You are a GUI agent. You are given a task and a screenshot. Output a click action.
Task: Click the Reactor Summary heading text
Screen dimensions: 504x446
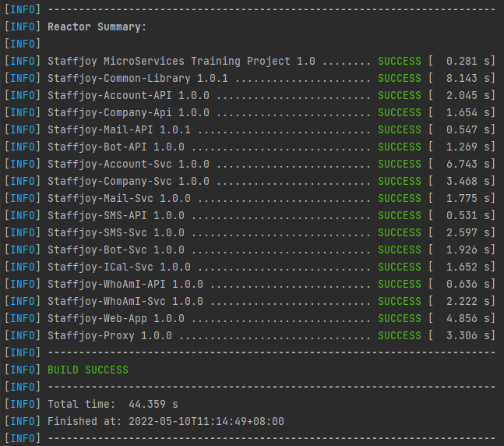[97, 27]
